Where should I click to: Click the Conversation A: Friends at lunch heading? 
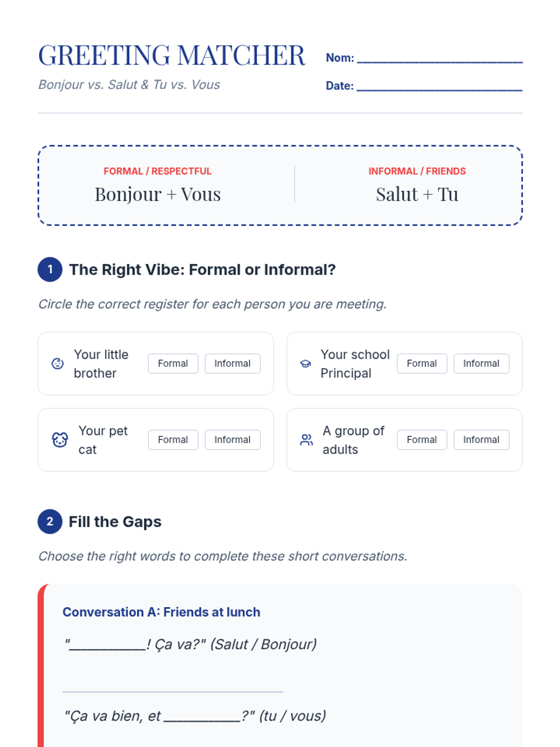(x=161, y=612)
